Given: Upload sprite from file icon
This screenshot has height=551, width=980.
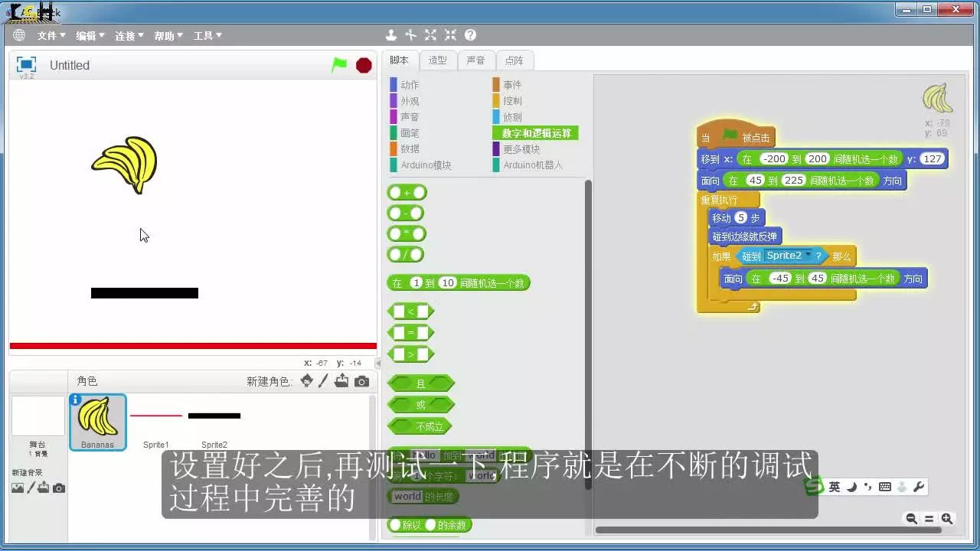Looking at the screenshot, I should 342,381.
